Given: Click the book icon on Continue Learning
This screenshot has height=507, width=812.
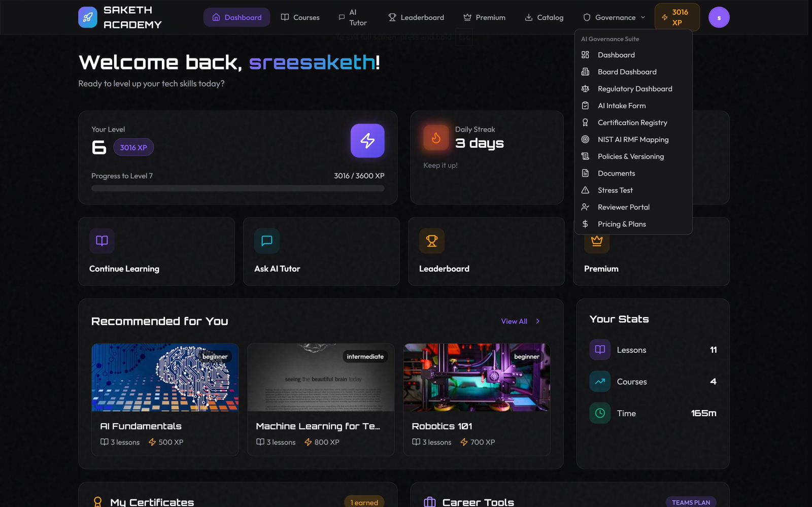Looking at the screenshot, I should pyautogui.click(x=102, y=241).
